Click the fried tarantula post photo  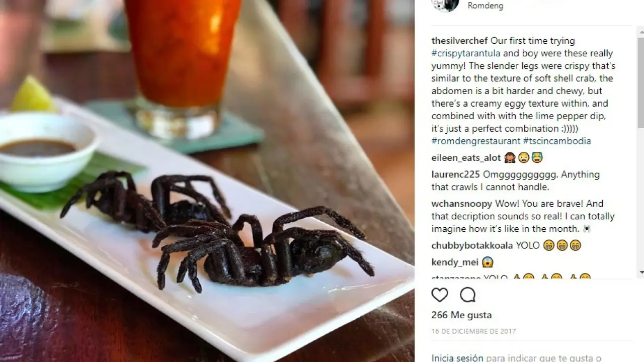click(207, 181)
